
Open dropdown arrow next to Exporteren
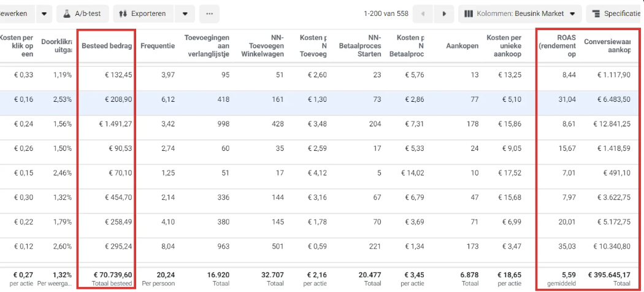[x=185, y=13]
